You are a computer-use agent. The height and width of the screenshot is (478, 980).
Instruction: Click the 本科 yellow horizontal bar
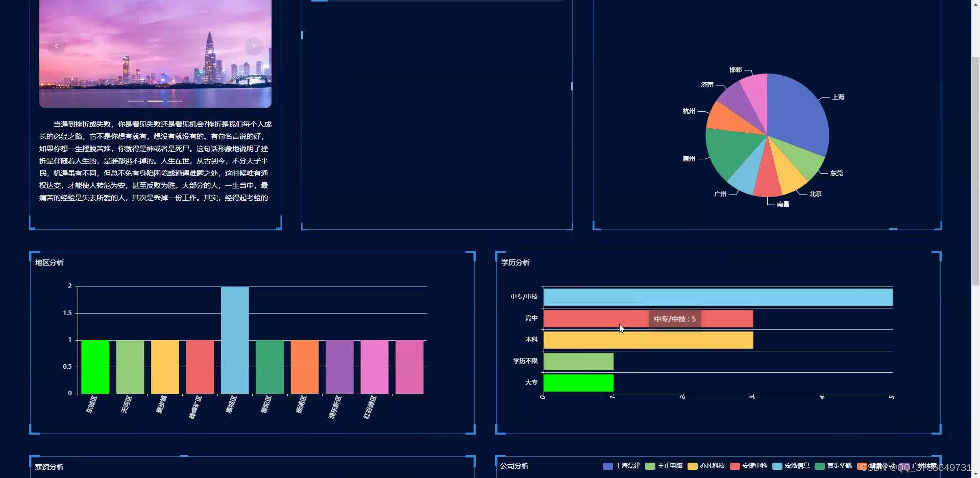click(x=648, y=340)
